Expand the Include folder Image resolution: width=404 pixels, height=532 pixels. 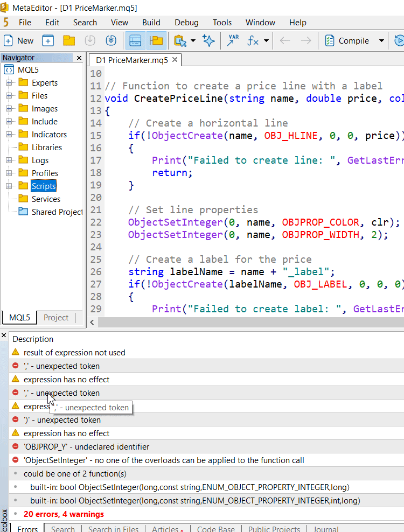coord(9,121)
